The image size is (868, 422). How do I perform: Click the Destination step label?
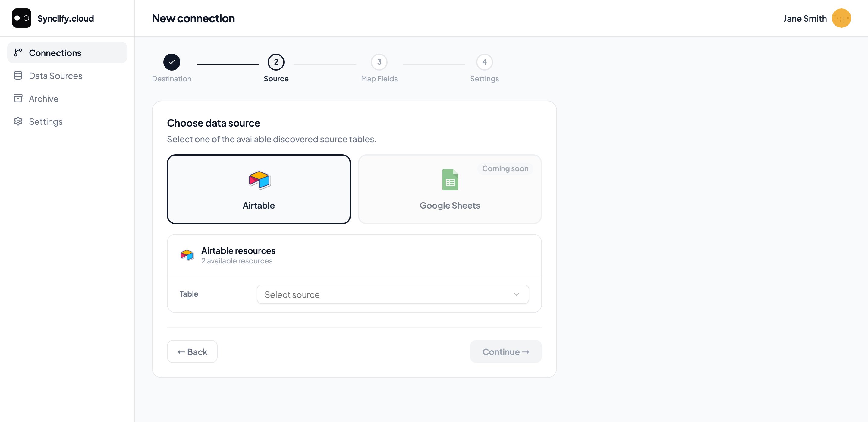click(x=171, y=79)
